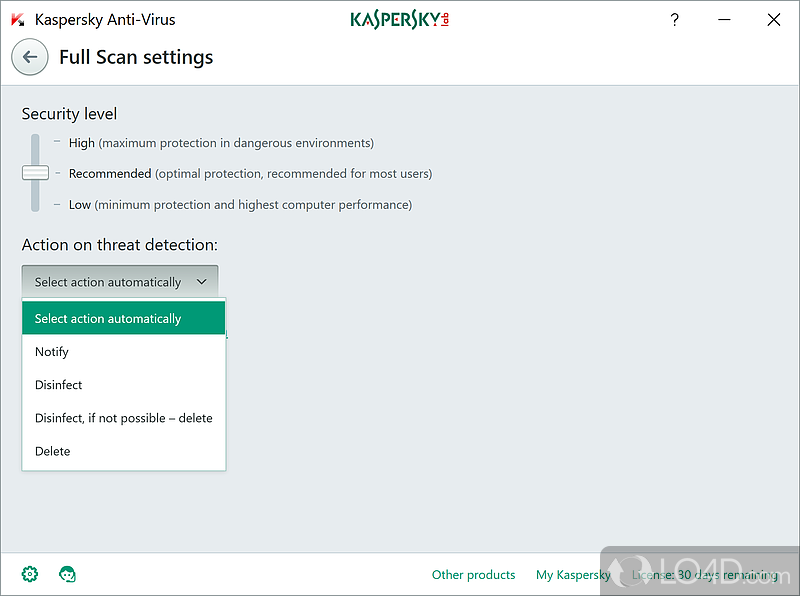This screenshot has height=596, width=800.
Task: Select Disinfect from the list
Action: pos(123,385)
